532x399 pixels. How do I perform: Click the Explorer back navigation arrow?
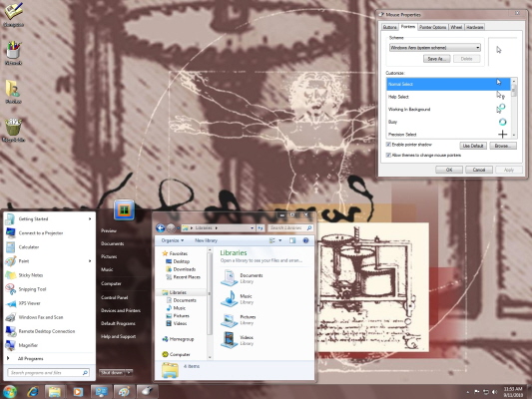point(160,228)
